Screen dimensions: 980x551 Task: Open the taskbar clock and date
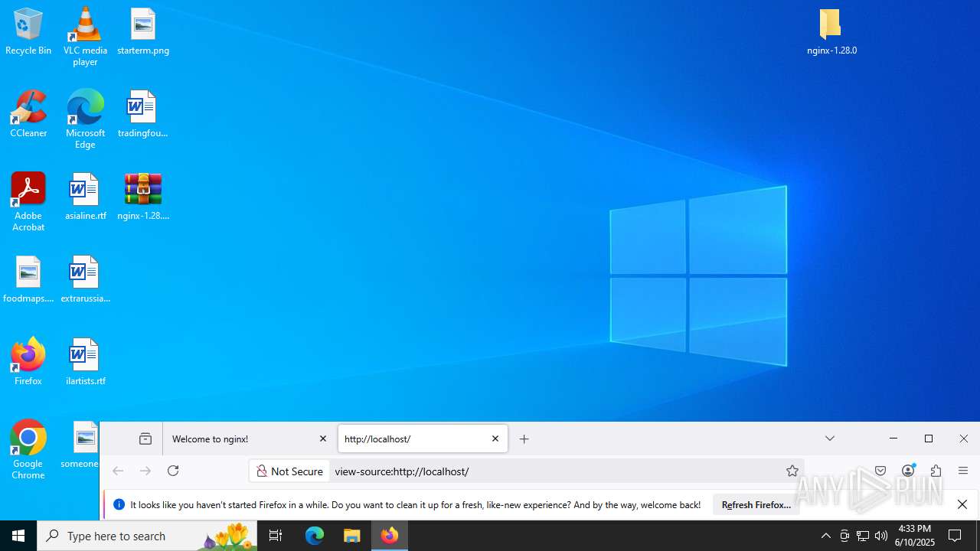point(916,536)
